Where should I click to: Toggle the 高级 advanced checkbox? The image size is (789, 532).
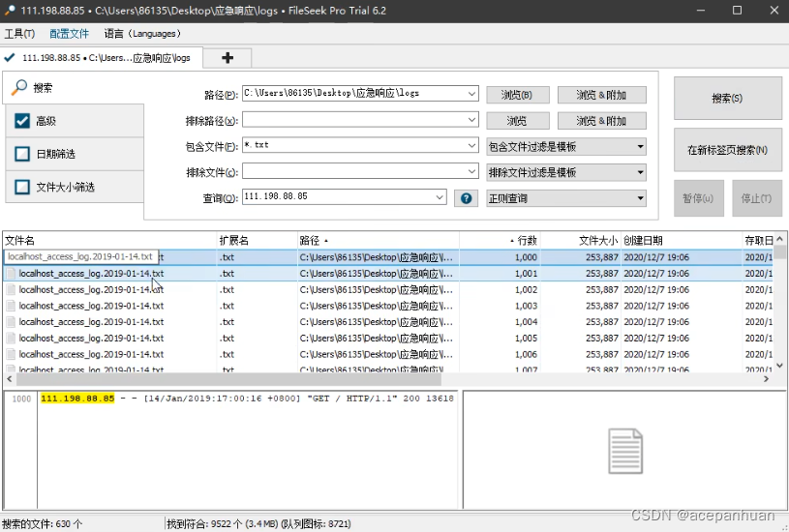click(22, 121)
